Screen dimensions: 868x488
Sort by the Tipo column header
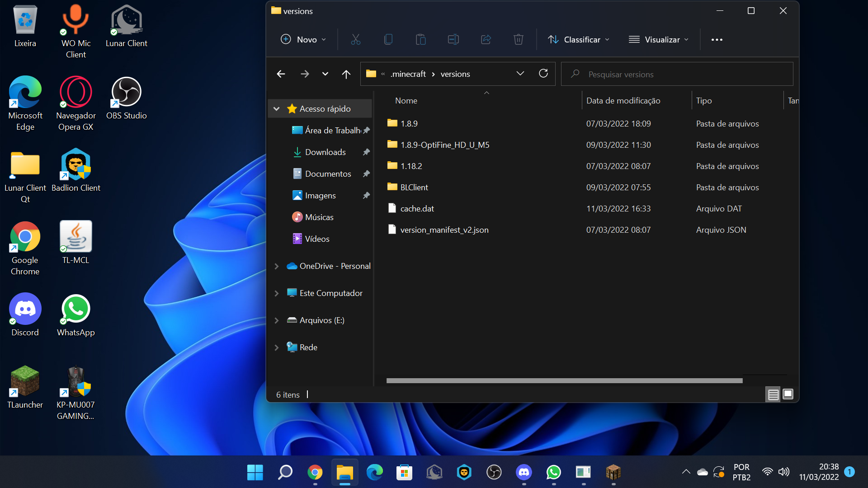(737, 101)
